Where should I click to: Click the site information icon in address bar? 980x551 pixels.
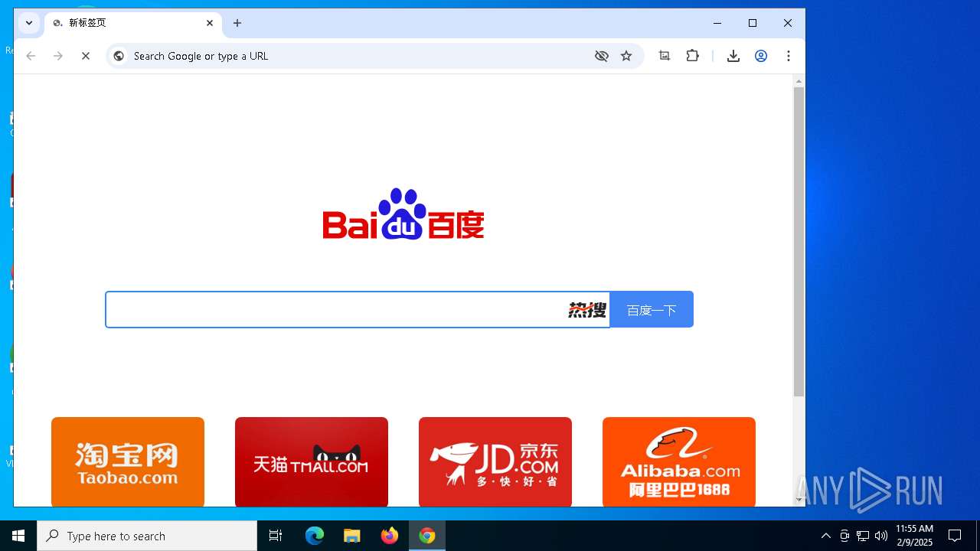[x=119, y=56]
